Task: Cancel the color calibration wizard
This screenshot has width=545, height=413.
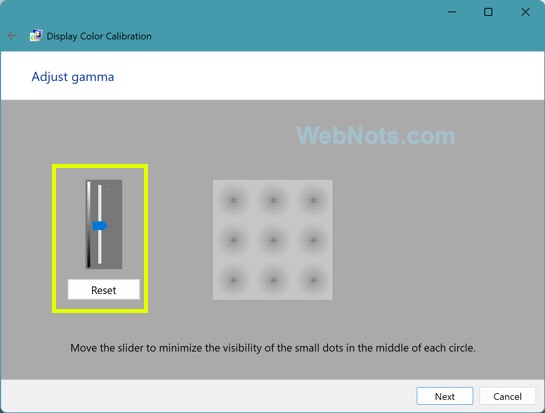Action: pos(507,396)
